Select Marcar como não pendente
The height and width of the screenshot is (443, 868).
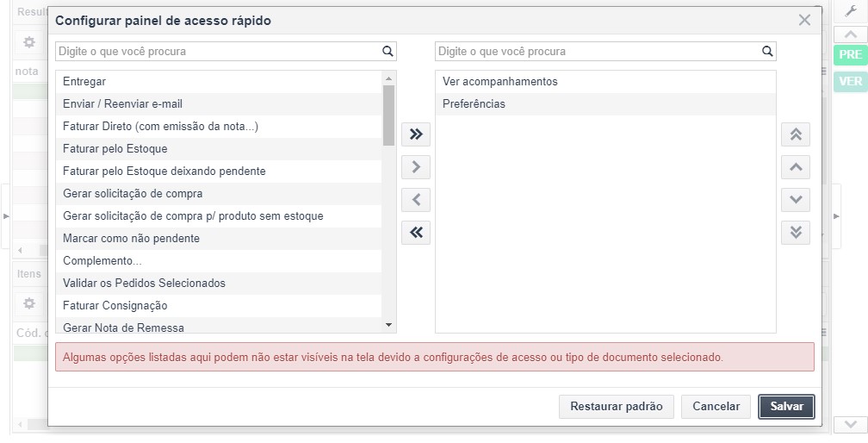coord(219,239)
